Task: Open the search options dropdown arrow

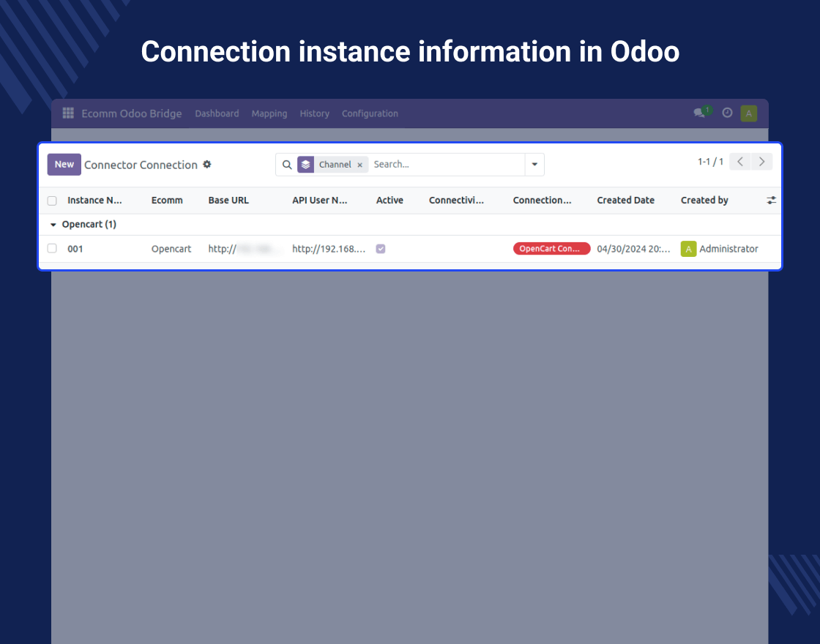Action: point(534,164)
